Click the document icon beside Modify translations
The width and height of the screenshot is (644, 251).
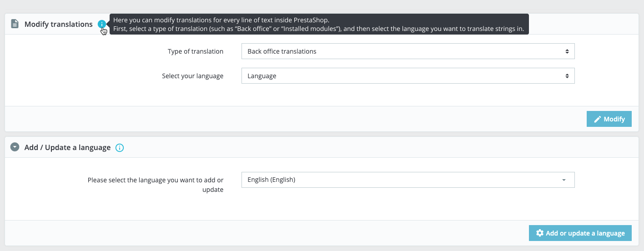click(x=15, y=24)
